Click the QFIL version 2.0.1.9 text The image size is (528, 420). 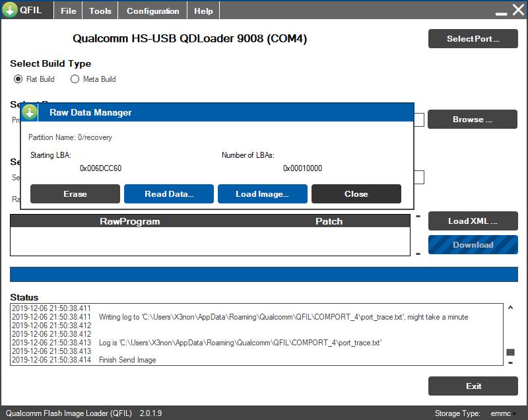(x=151, y=413)
